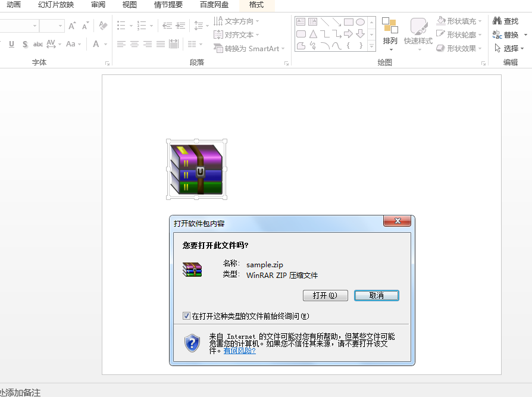Decrease list indent level
532x397 pixels.
click(167, 26)
